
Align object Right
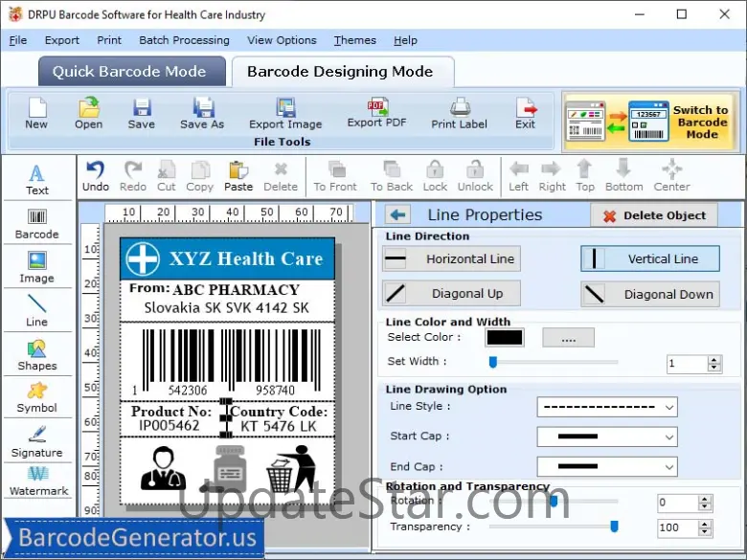553,176
